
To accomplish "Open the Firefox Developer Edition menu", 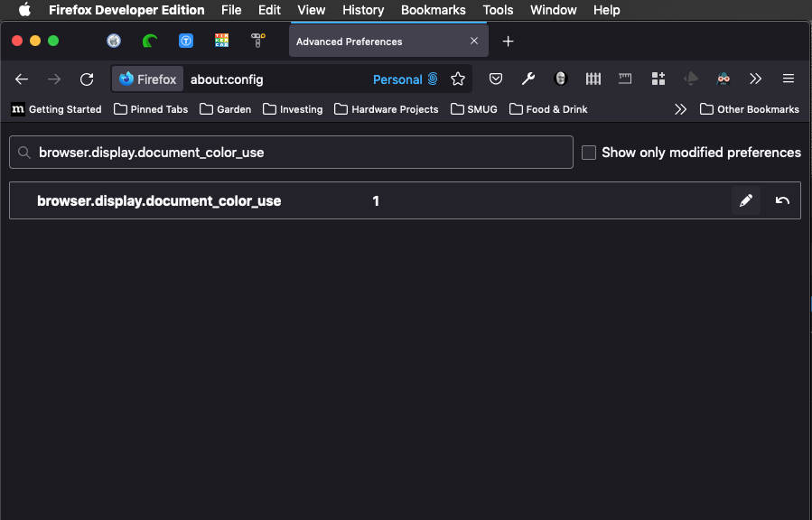I will (x=126, y=10).
